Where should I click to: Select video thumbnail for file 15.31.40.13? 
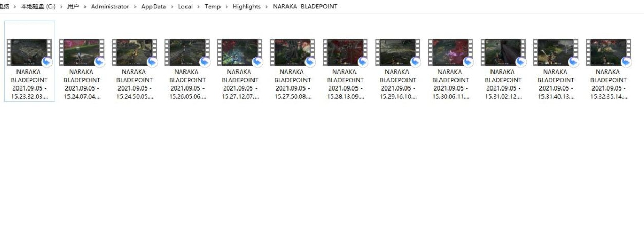(x=555, y=52)
